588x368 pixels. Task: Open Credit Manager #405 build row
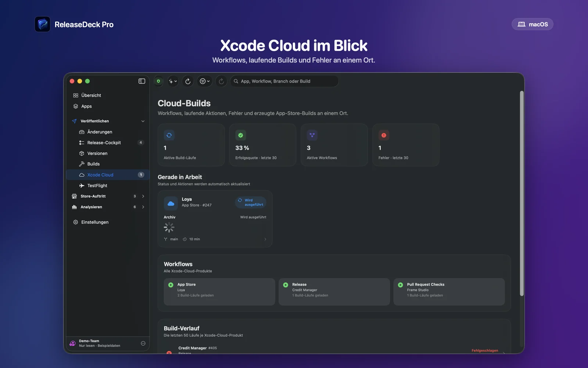[334, 350]
